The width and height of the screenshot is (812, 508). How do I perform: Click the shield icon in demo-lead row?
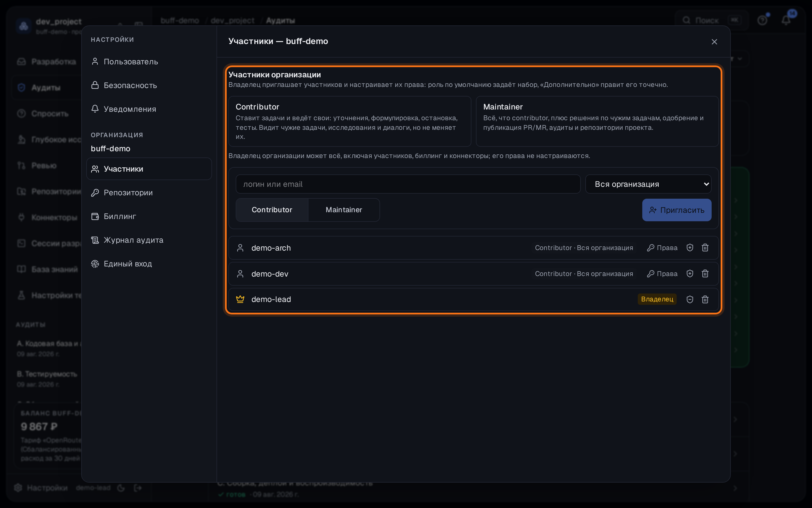[x=690, y=299]
